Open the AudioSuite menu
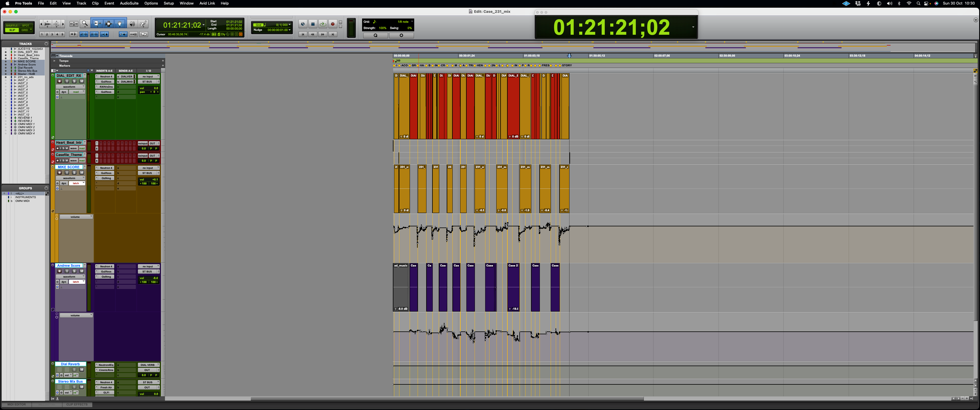980x410 pixels. pyautogui.click(x=129, y=3)
